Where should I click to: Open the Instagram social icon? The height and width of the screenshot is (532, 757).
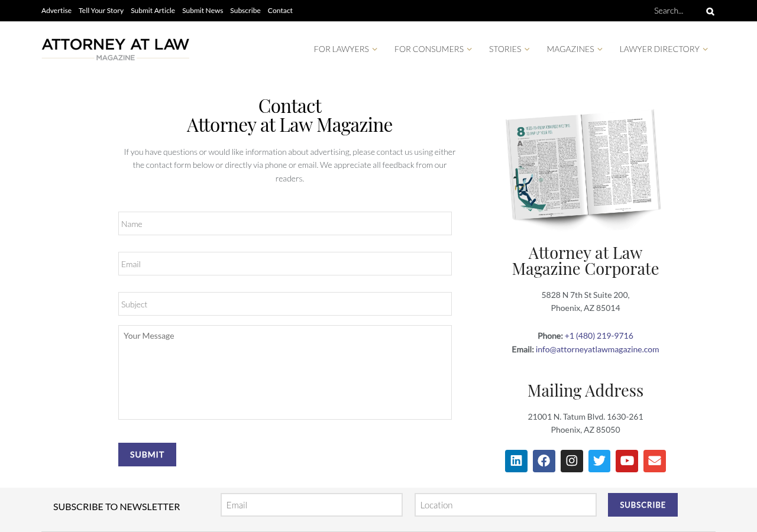(572, 461)
